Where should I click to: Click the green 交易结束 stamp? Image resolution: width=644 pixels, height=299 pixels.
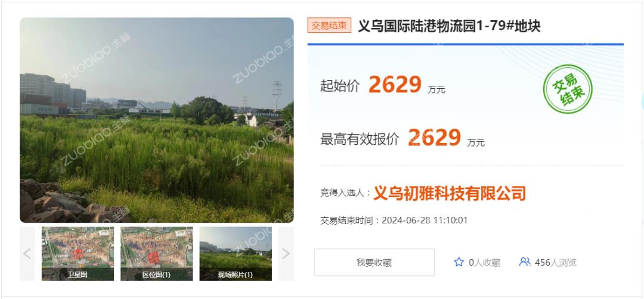tap(568, 89)
